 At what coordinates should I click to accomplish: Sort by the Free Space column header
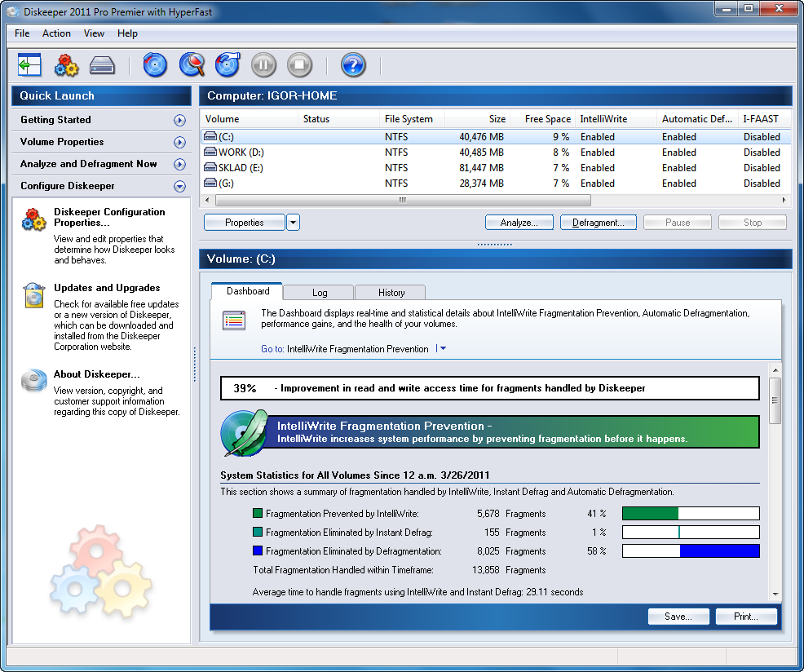tap(541, 119)
